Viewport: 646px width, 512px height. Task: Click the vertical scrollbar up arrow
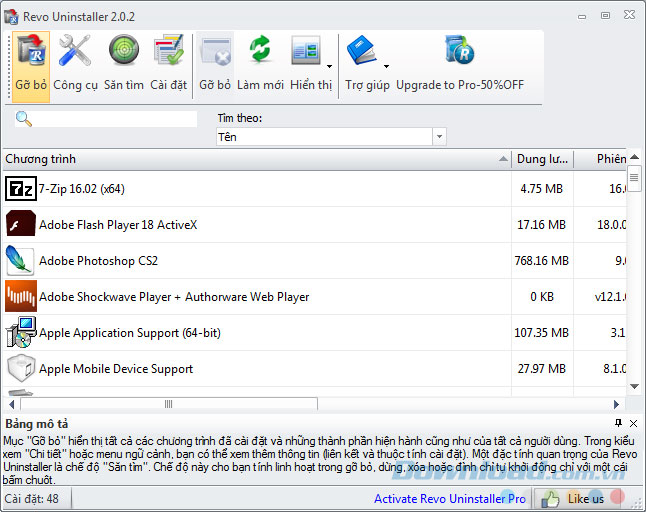[x=634, y=157]
